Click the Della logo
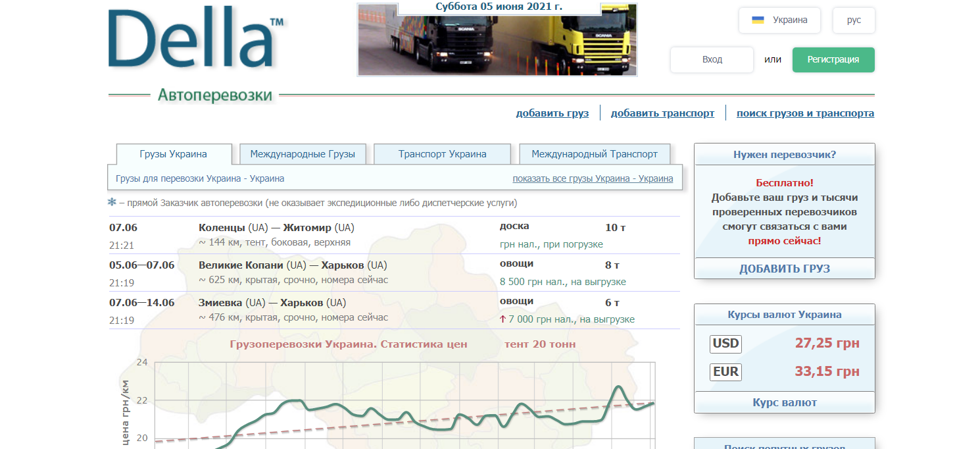Image resolution: width=980 pixels, height=449 pixels. (195, 40)
